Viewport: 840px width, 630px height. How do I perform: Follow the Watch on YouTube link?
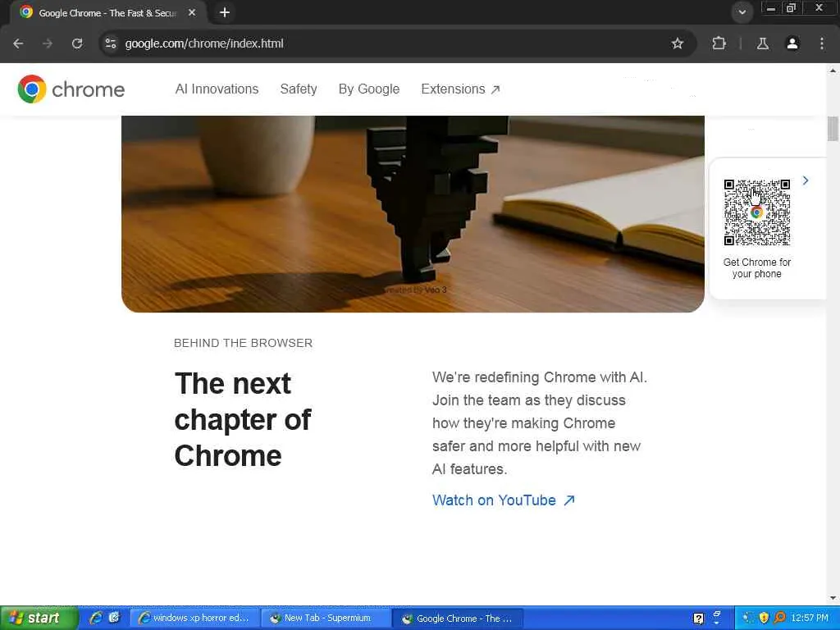(504, 500)
